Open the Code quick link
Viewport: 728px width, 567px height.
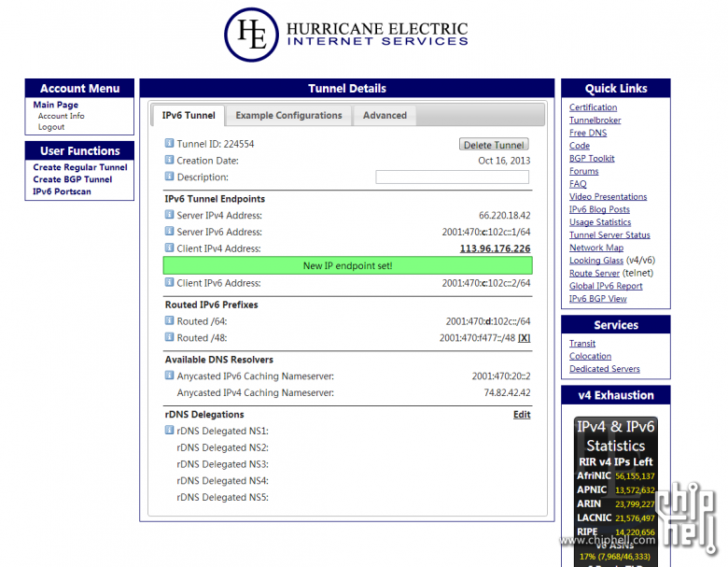(x=580, y=146)
